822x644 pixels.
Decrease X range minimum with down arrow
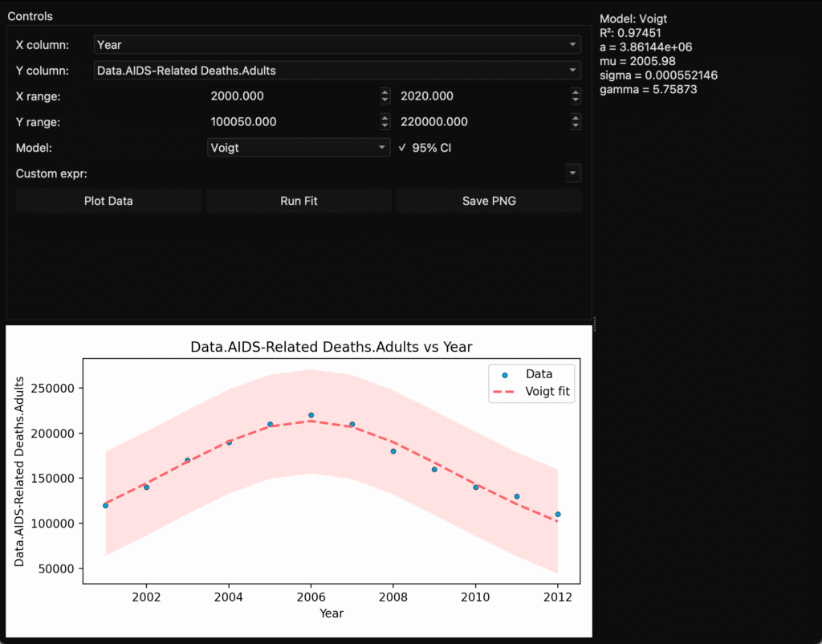point(385,100)
